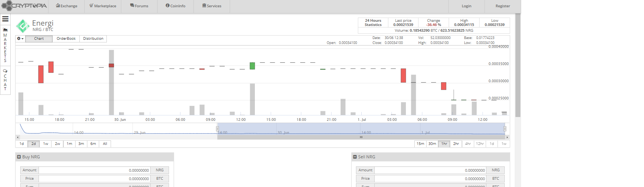Select the 3m chart range
Viewport: 644px width, 187px height.
(81, 144)
